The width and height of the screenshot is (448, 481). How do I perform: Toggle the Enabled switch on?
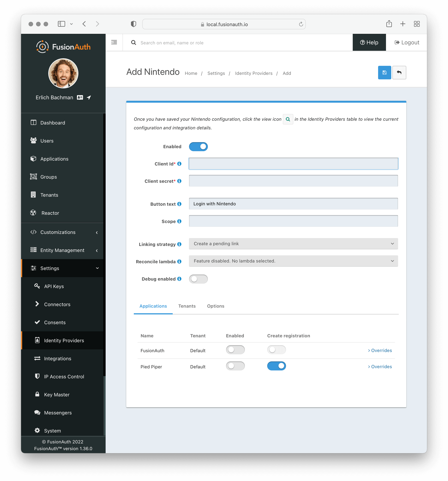[198, 146]
